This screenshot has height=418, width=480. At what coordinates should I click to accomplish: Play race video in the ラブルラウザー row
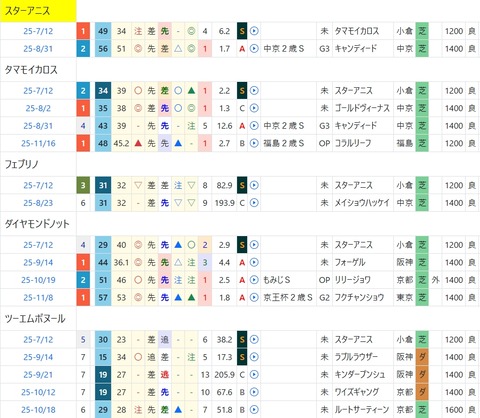coord(254,357)
